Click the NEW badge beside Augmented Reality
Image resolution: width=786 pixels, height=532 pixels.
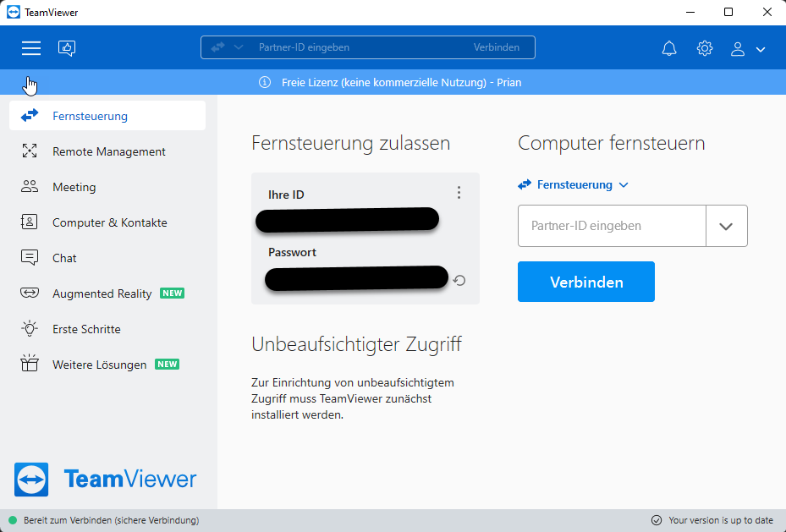[173, 293]
